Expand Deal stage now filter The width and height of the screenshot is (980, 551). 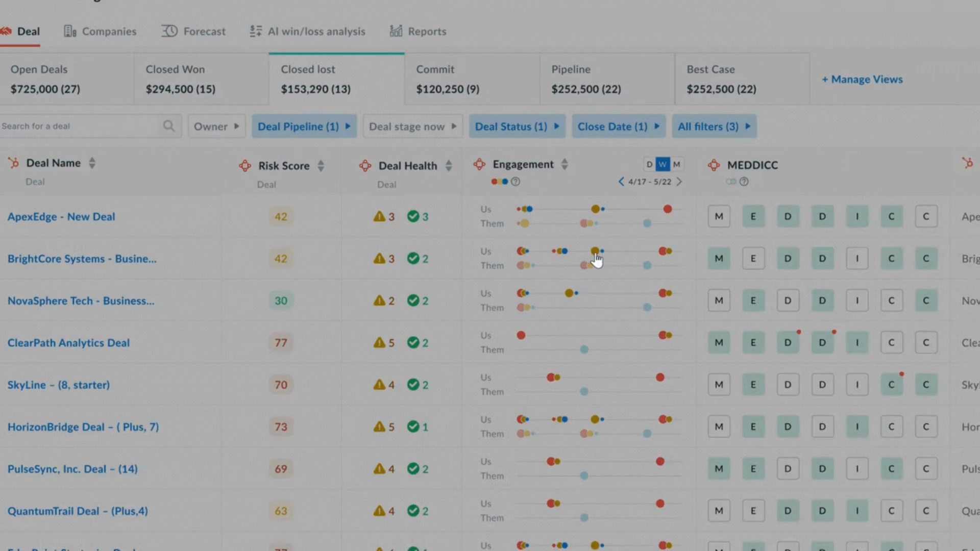click(412, 127)
